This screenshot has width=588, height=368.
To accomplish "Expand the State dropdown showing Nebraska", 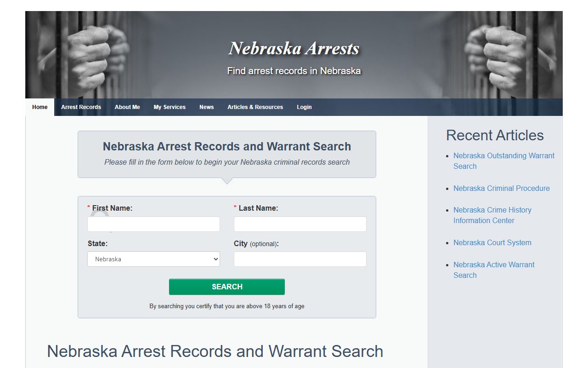I will 153,259.
